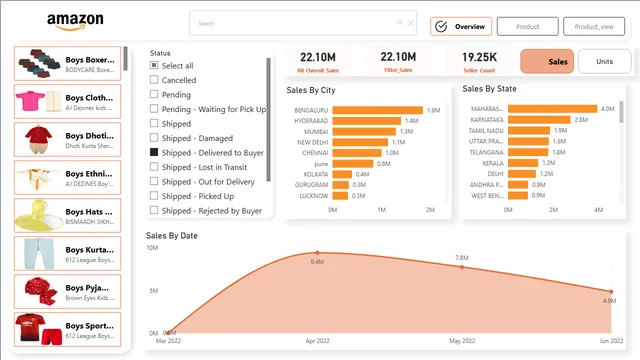Select the Boys Cloth product card

(x=67, y=102)
